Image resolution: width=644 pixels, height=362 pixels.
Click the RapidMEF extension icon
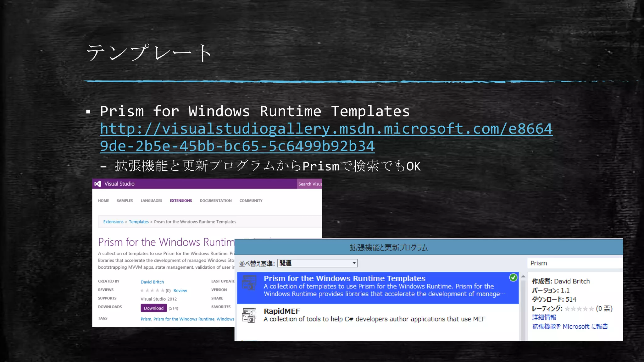(x=249, y=315)
